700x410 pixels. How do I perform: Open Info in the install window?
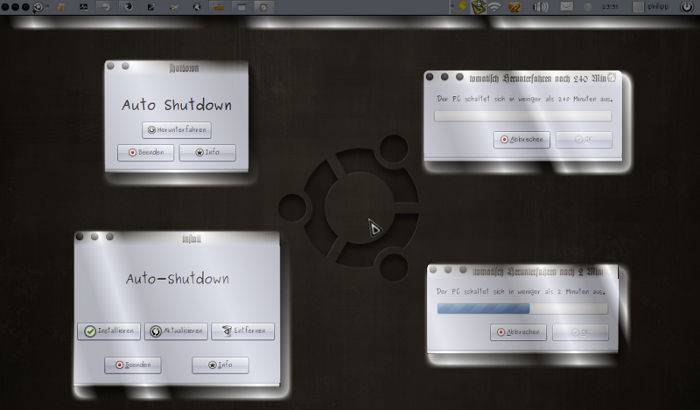[220, 365]
